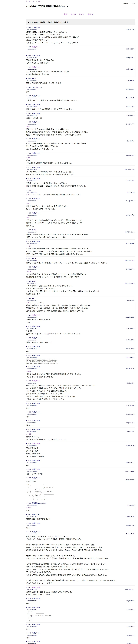Image resolution: width=138 pixels, height=644 pixels.
Task: Open the >>17 anchor in post 0019
Action: (29, 246)
